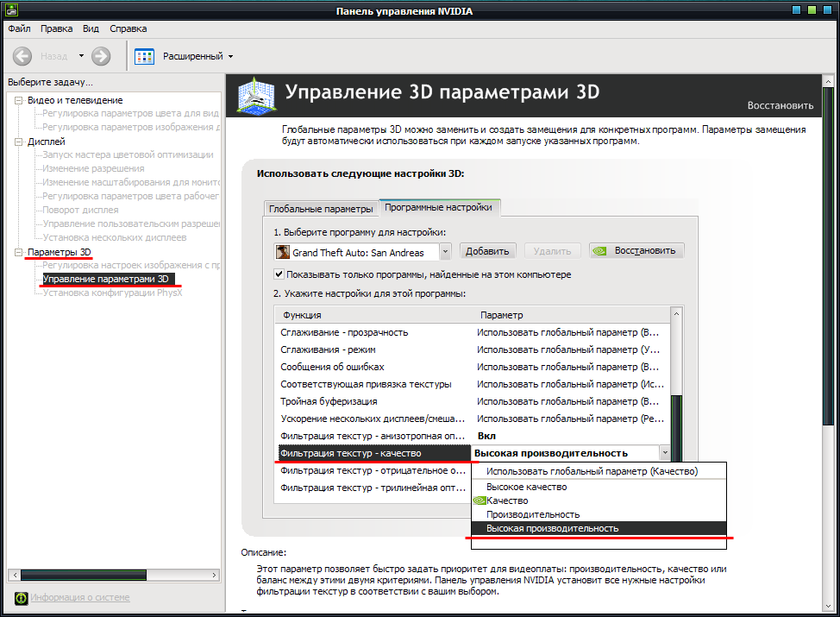Open the Расширенный view dropdown

pos(231,56)
